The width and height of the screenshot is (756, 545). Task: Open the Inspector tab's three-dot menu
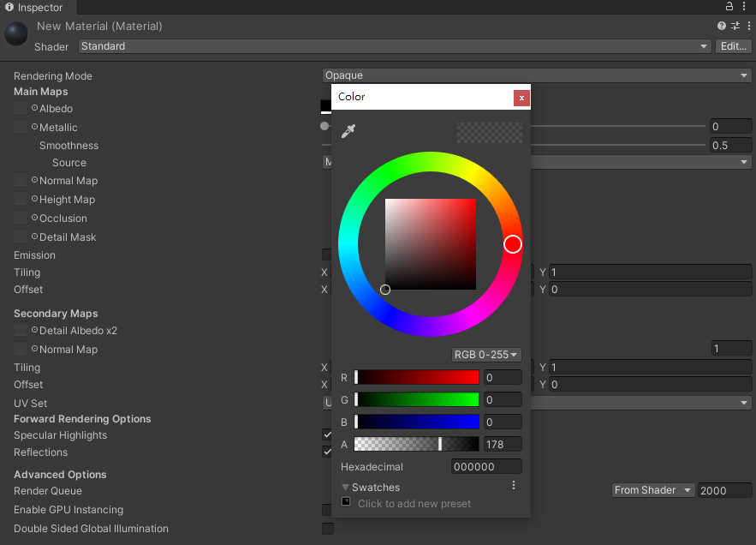(744, 6)
